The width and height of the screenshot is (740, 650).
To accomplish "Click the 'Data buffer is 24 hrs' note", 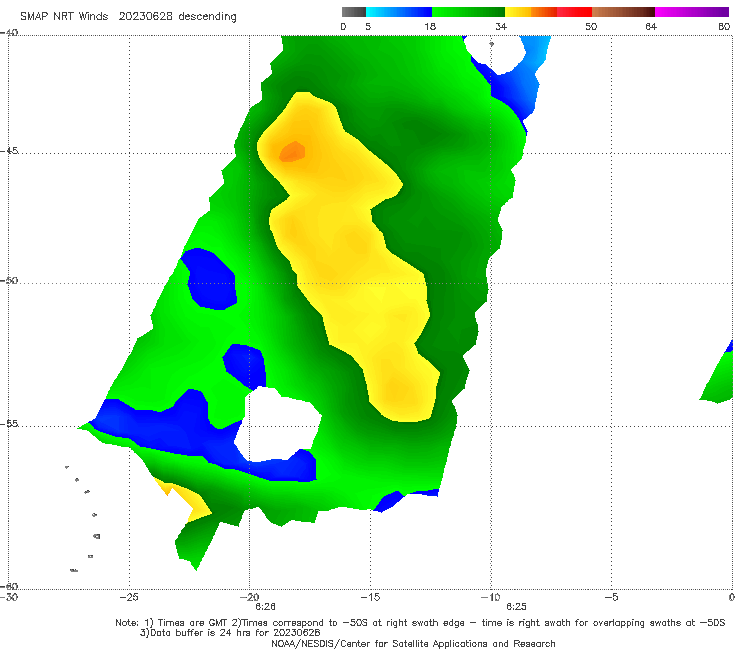I will 230,633.
